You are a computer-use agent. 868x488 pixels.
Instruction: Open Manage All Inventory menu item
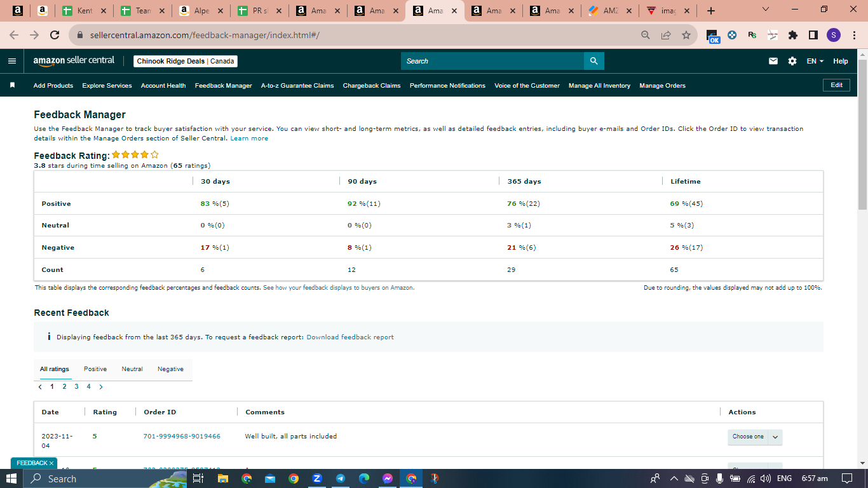coord(599,85)
